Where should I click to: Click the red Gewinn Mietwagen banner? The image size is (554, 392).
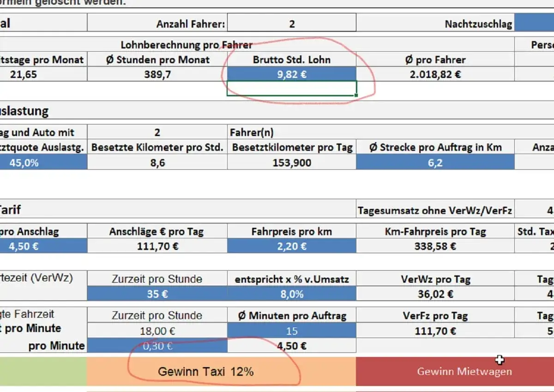455,371
